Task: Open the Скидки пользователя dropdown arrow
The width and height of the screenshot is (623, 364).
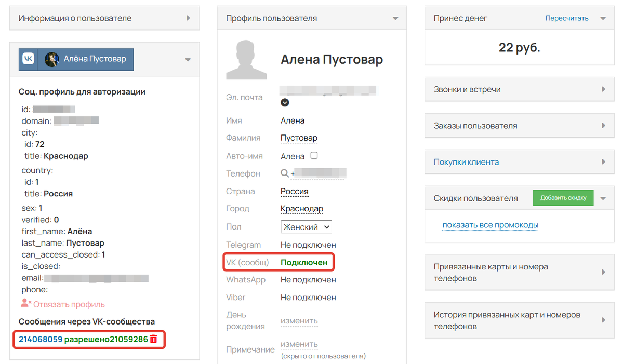Action: pyautogui.click(x=603, y=198)
